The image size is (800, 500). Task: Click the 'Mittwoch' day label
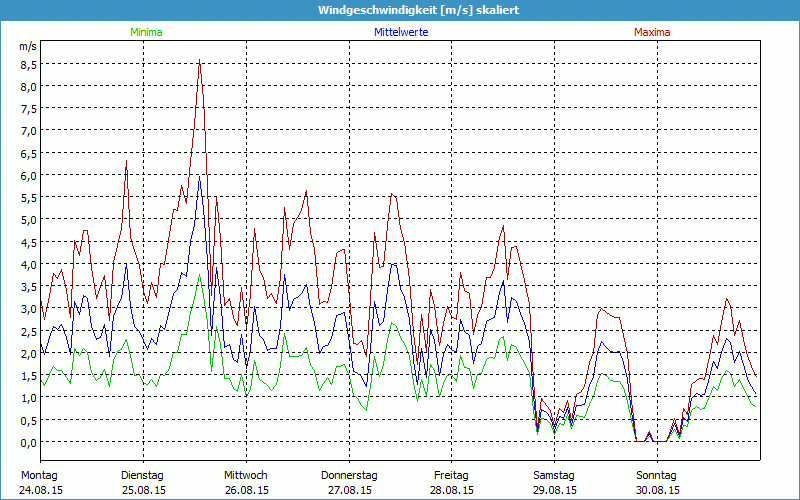pyautogui.click(x=246, y=475)
